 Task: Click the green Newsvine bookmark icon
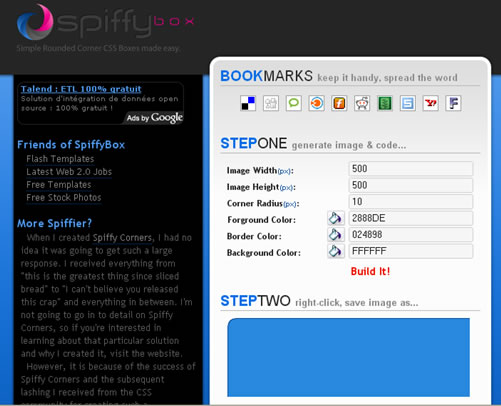click(385, 103)
